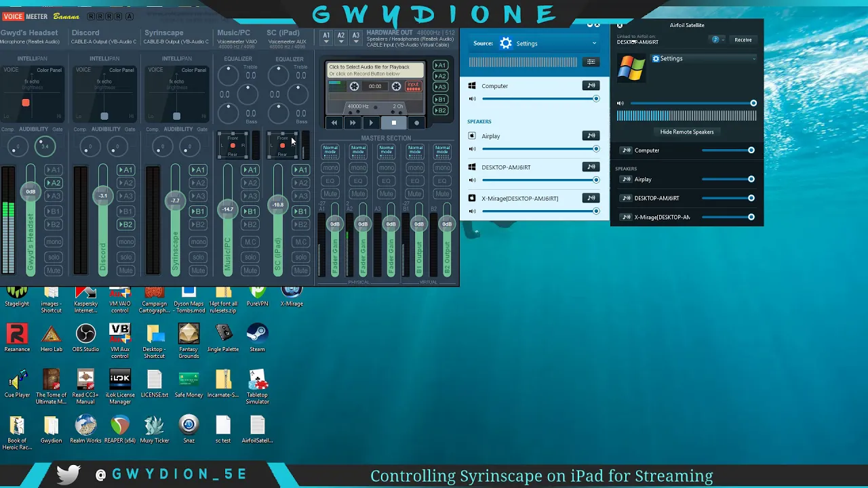This screenshot has height=488, width=868.
Task: Click first master Normal mode button
Action: pyautogui.click(x=330, y=150)
